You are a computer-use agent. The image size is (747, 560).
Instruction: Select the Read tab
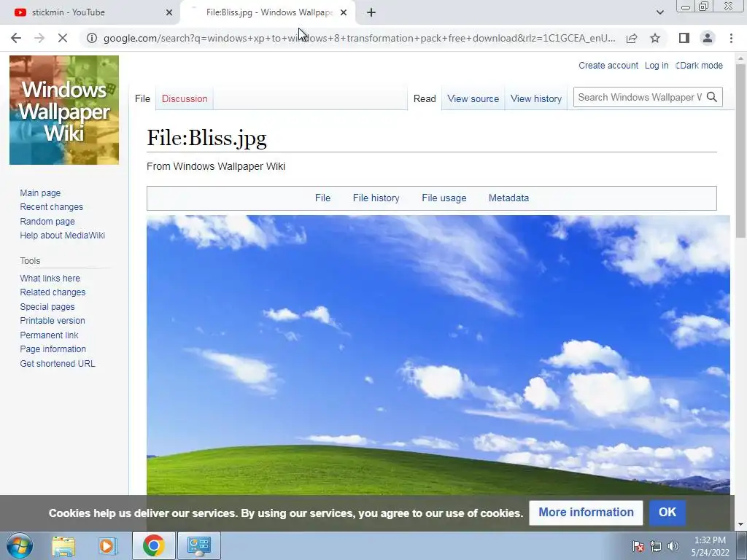coord(425,98)
